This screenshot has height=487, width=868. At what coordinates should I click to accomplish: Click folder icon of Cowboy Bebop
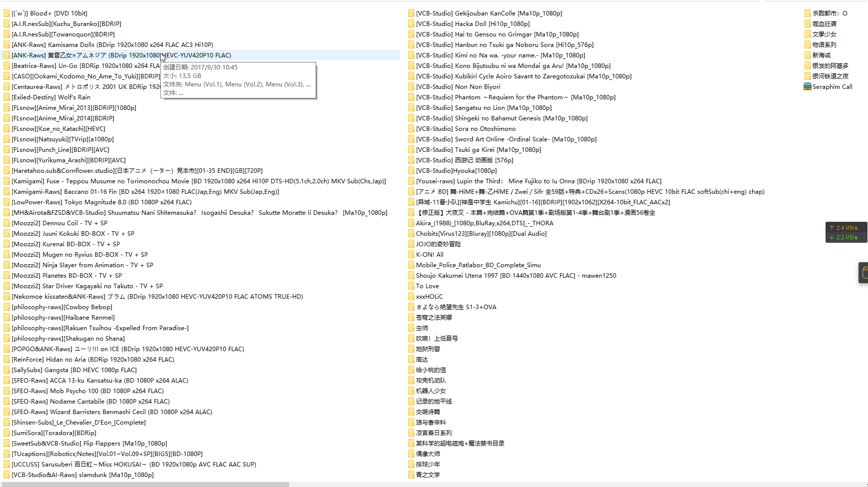pyautogui.click(x=6, y=307)
